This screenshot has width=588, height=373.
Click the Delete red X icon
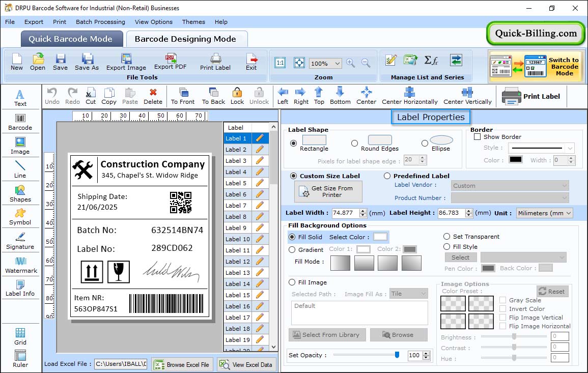coord(153,92)
